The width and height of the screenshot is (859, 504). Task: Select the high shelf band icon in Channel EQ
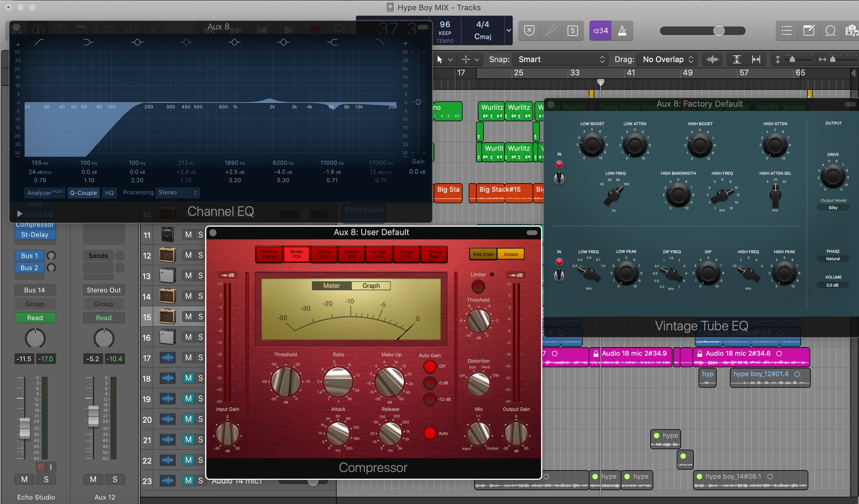pos(332,42)
